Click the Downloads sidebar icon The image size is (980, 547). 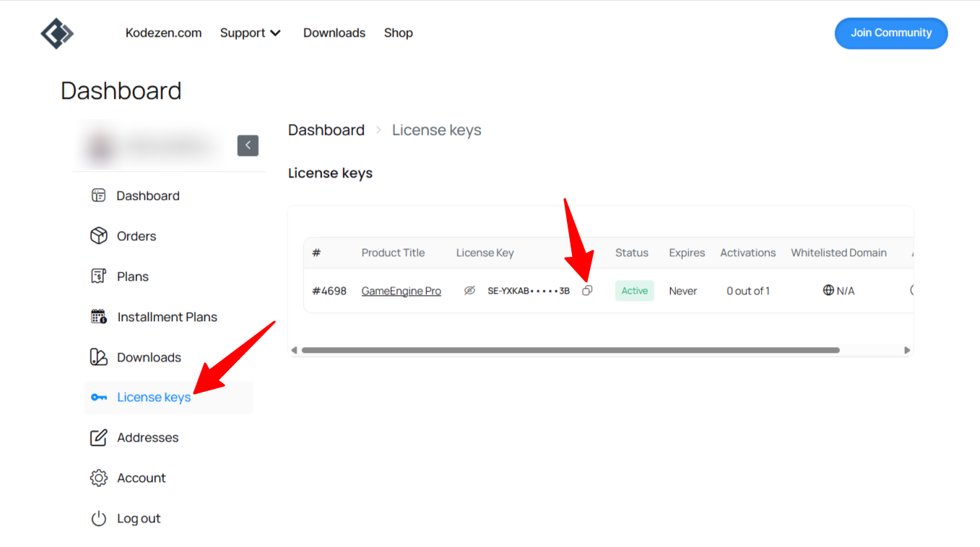99,357
